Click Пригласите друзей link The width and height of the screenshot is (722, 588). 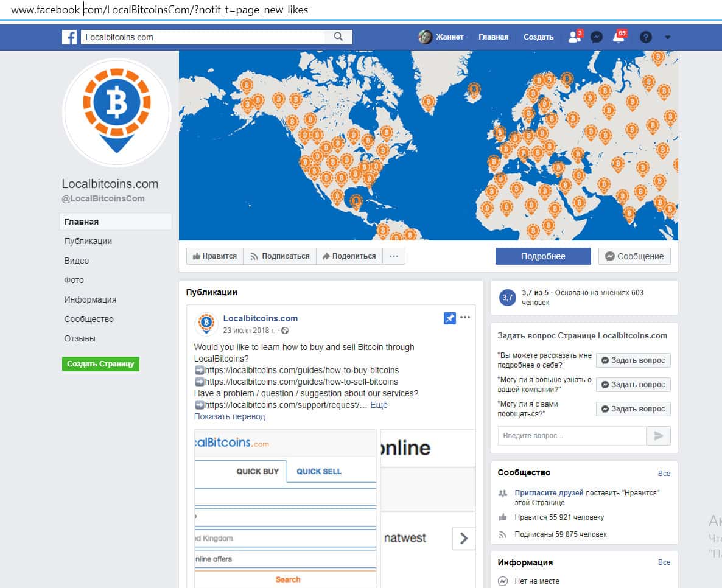[549, 492]
